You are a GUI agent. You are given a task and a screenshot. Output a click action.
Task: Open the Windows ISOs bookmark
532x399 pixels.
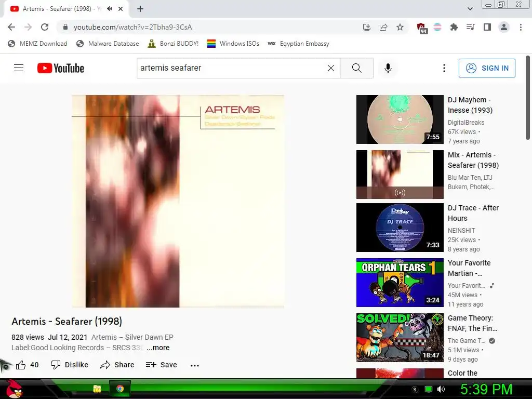click(233, 44)
